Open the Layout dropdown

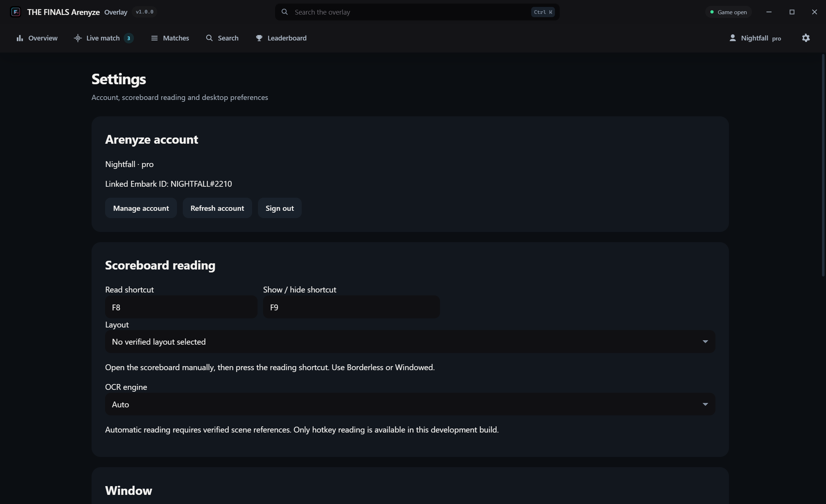pyautogui.click(x=410, y=341)
